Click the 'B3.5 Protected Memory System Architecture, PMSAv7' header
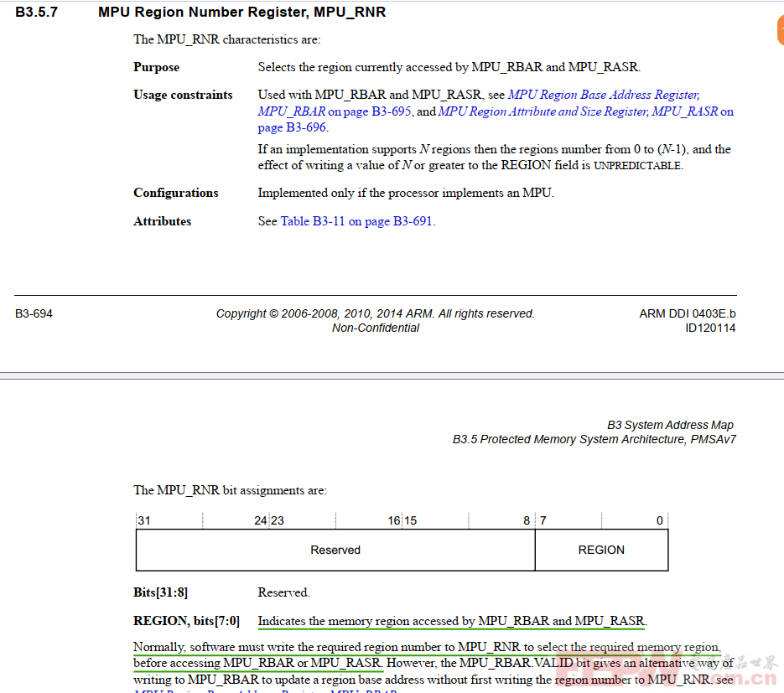Screen dimensions: 784x693 coord(594,439)
